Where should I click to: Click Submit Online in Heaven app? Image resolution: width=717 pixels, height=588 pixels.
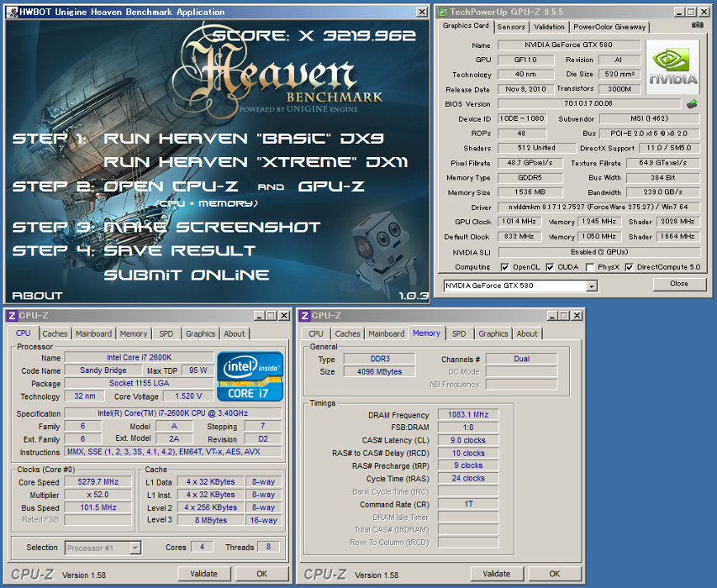pyautogui.click(x=187, y=275)
